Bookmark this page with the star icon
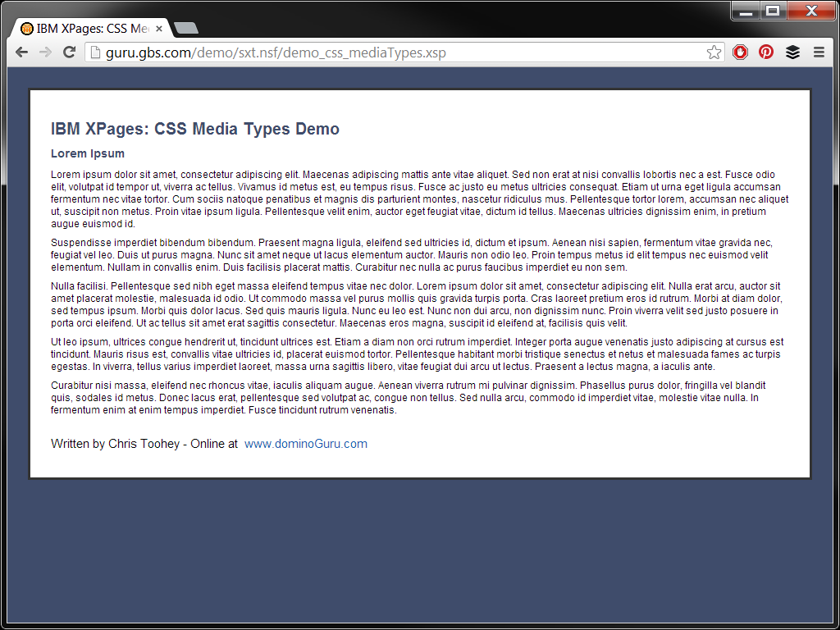Viewport: 840px width, 630px height. (714, 52)
